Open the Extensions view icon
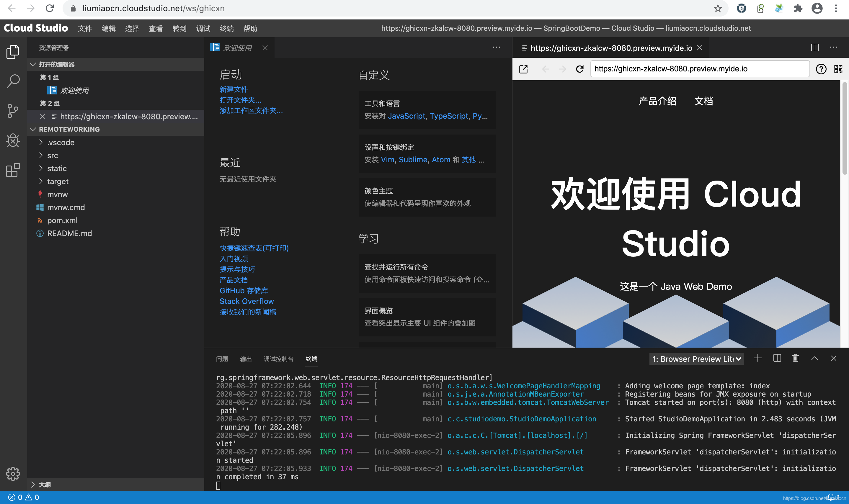Viewport: 849px width, 504px height. (13, 170)
